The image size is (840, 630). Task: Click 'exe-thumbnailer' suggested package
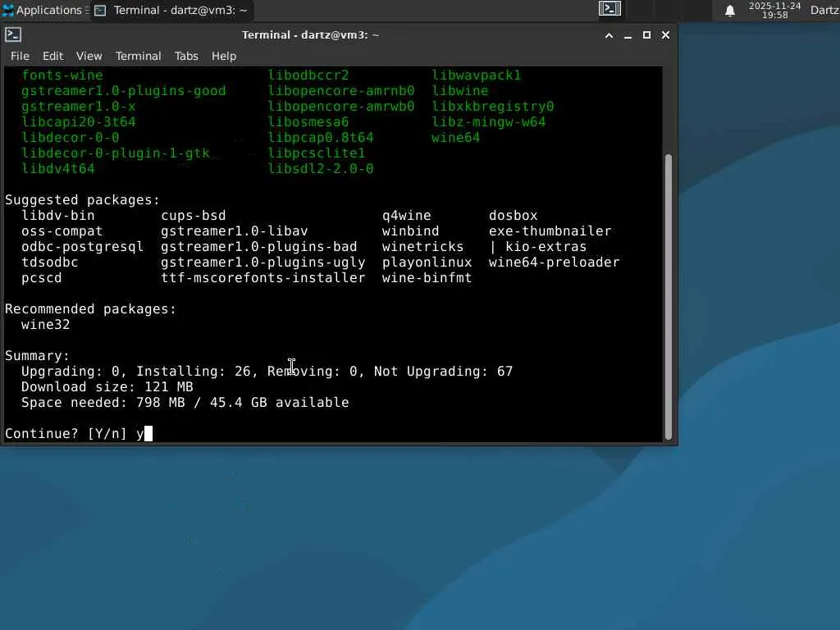(550, 231)
